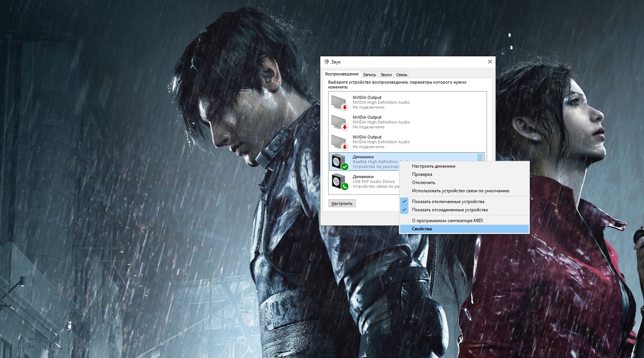644x358 pixels.
Task: Select Проверка in the context menu
Action: click(464, 174)
